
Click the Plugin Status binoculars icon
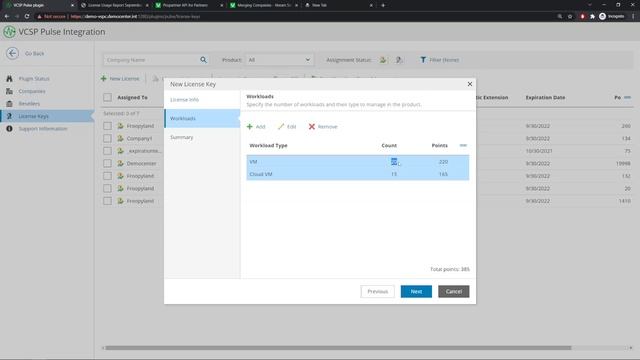click(x=9, y=78)
